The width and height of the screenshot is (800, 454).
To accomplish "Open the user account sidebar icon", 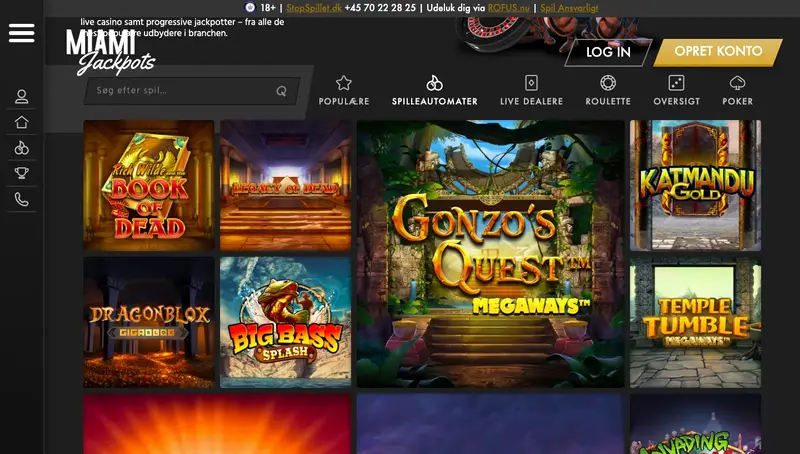I will pos(21,96).
